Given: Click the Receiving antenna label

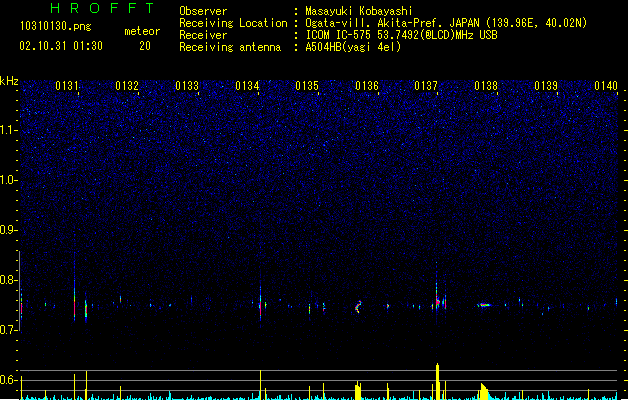Looking at the screenshot, I should (x=230, y=47).
